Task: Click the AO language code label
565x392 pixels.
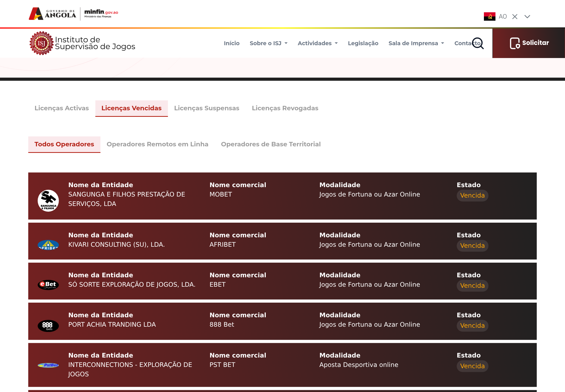Action: [x=503, y=16]
